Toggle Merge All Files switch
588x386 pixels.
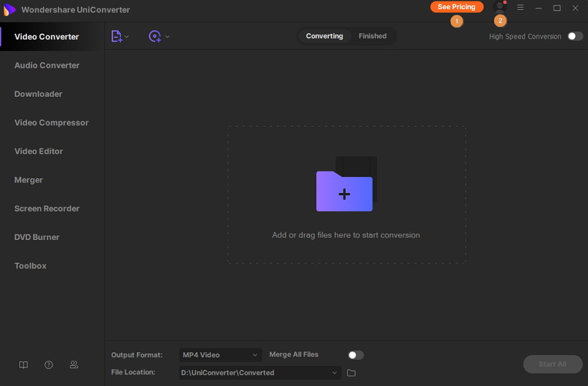(355, 355)
